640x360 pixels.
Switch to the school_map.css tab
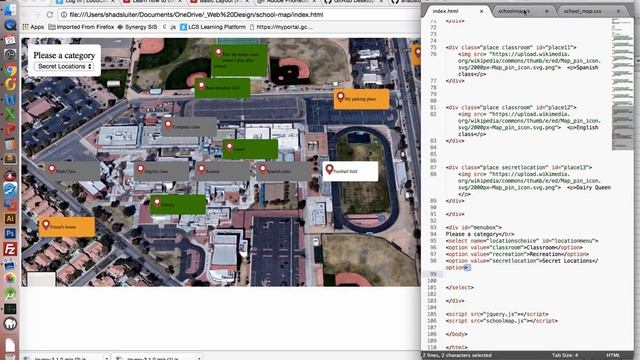point(582,11)
